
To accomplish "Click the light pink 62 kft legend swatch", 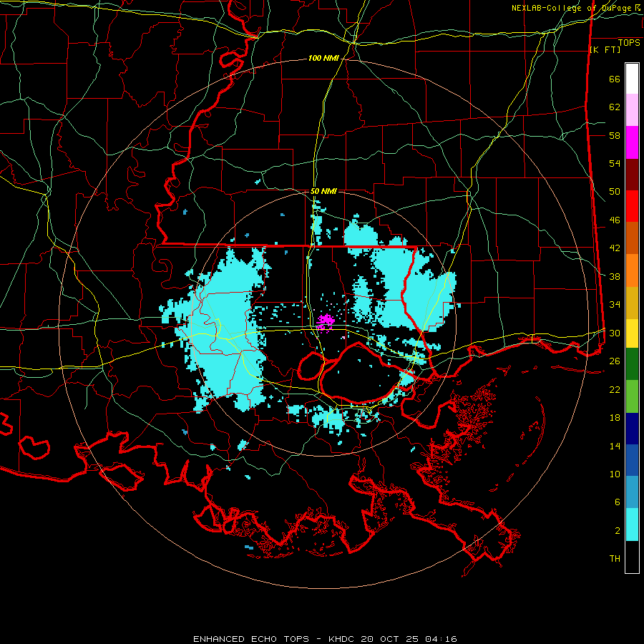I will pos(632,109).
